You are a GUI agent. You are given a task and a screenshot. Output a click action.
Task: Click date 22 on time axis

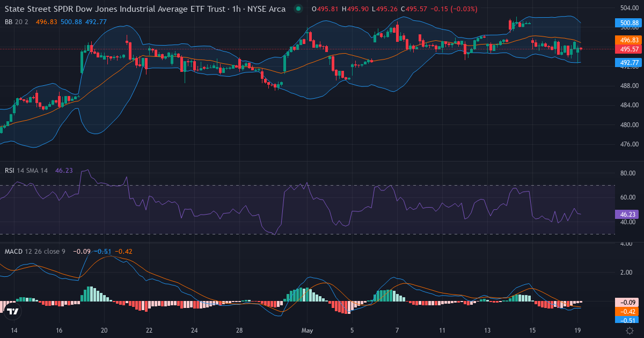pos(149,330)
